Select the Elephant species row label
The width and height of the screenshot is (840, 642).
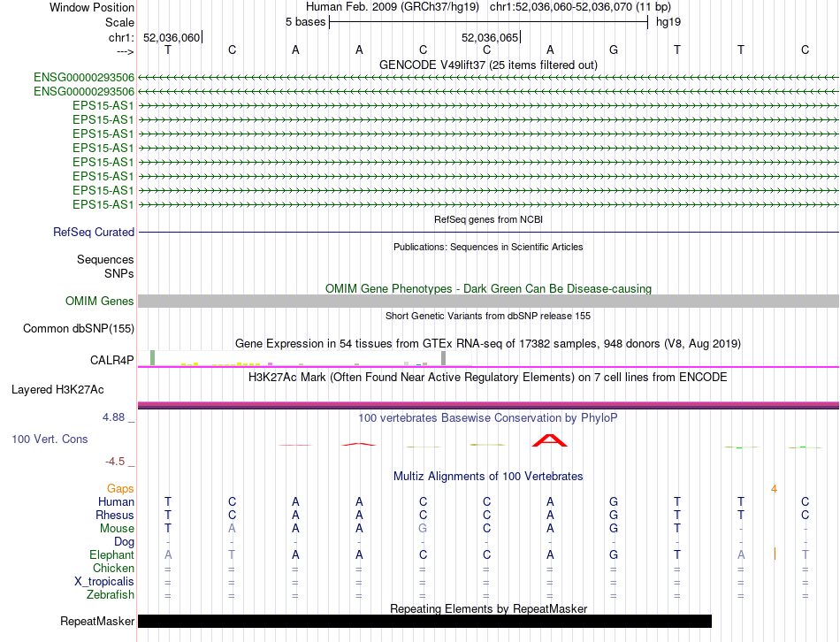[x=111, y=554]
